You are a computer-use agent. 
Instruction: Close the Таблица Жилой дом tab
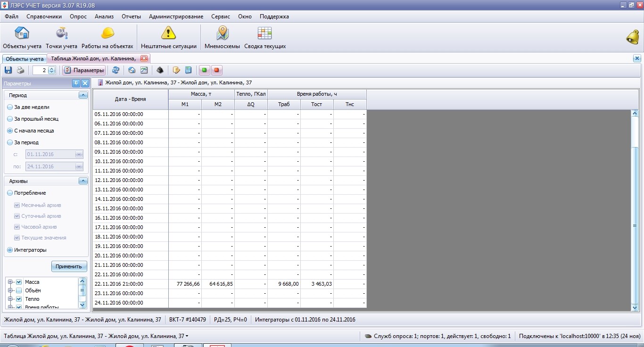[x=144, y=58]
